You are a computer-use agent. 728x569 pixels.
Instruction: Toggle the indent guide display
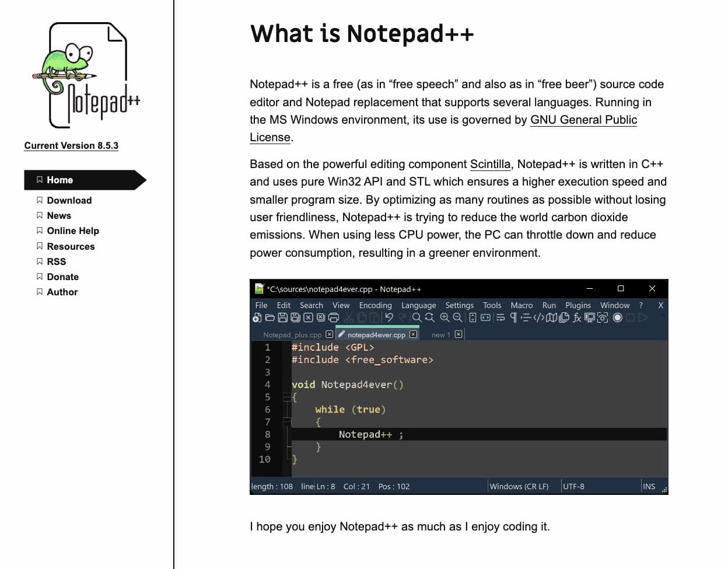coord(526,317)
